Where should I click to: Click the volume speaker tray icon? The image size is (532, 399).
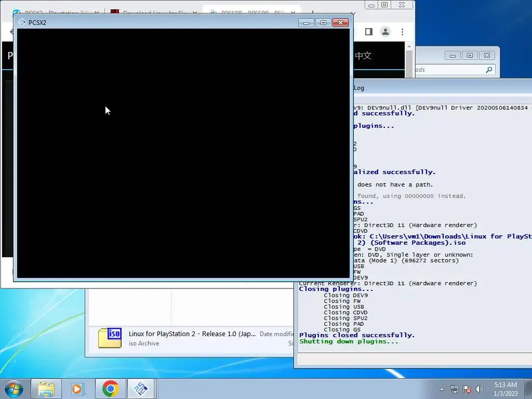480,389
